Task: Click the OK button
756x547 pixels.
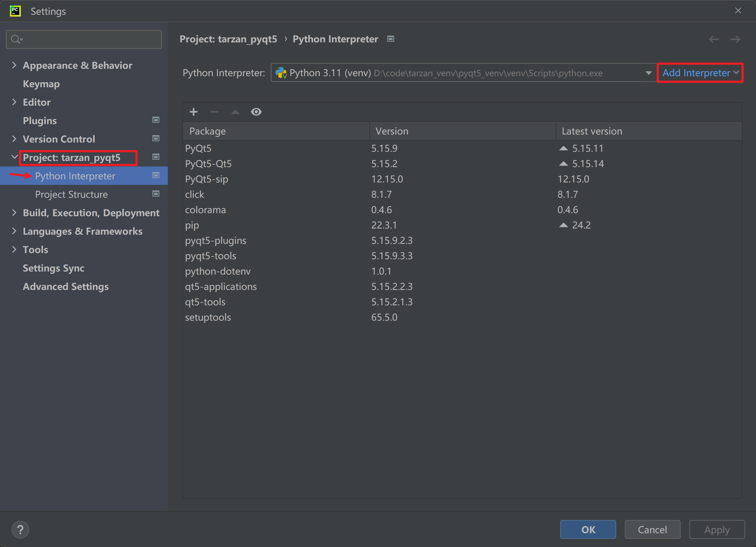Action: [x=588, y=529]
